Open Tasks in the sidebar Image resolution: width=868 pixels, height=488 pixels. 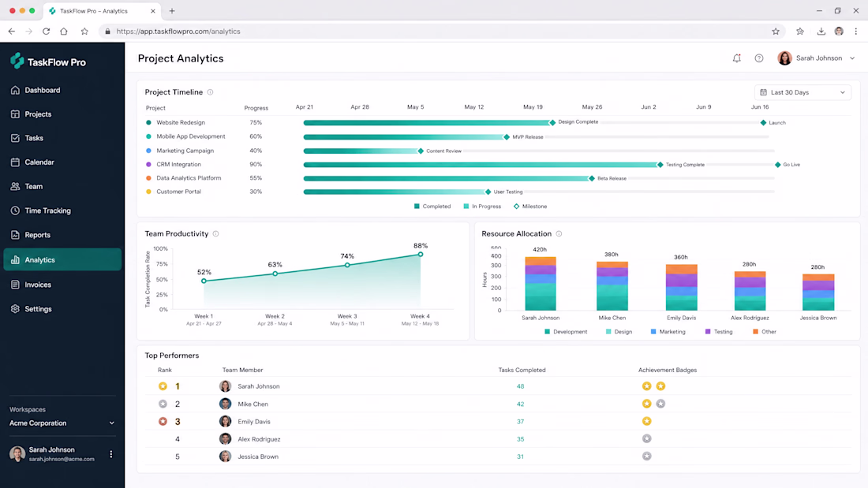pyautogui.click(x=62, y=138)
